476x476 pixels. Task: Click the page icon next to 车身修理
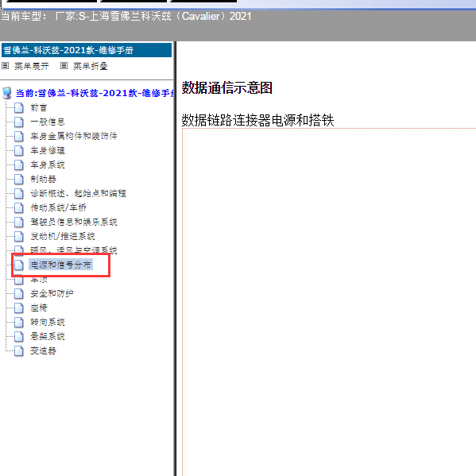coord(19,150)
